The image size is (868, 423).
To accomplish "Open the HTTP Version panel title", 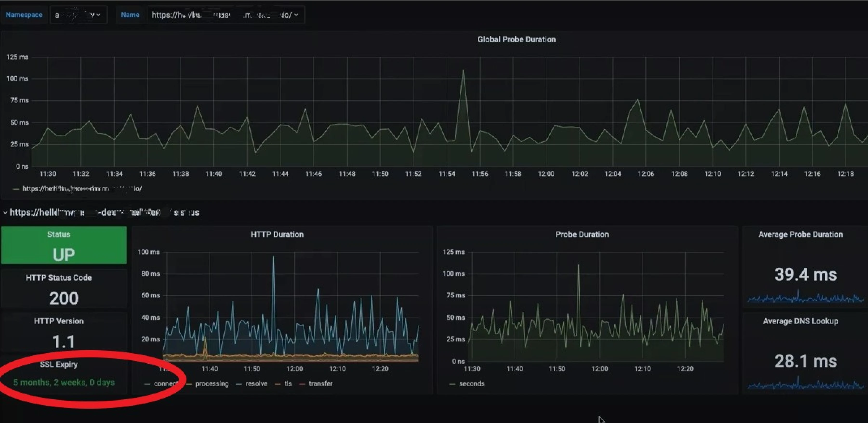I will point(59,321).
